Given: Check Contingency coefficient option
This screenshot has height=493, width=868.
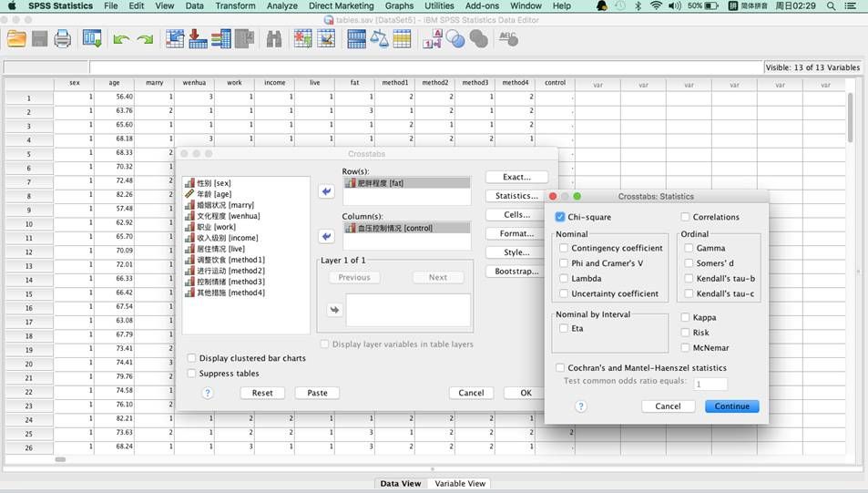Looking at the screenshot, I should (564, 248).
